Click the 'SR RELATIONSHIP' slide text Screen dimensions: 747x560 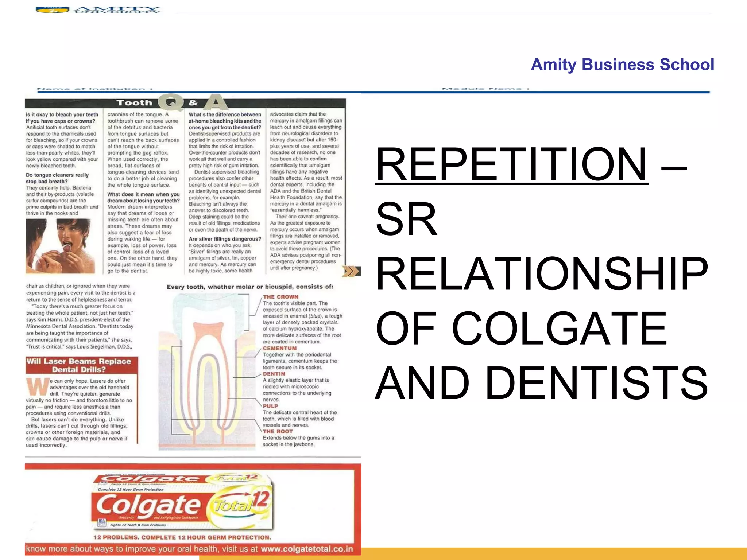point(542,246)
